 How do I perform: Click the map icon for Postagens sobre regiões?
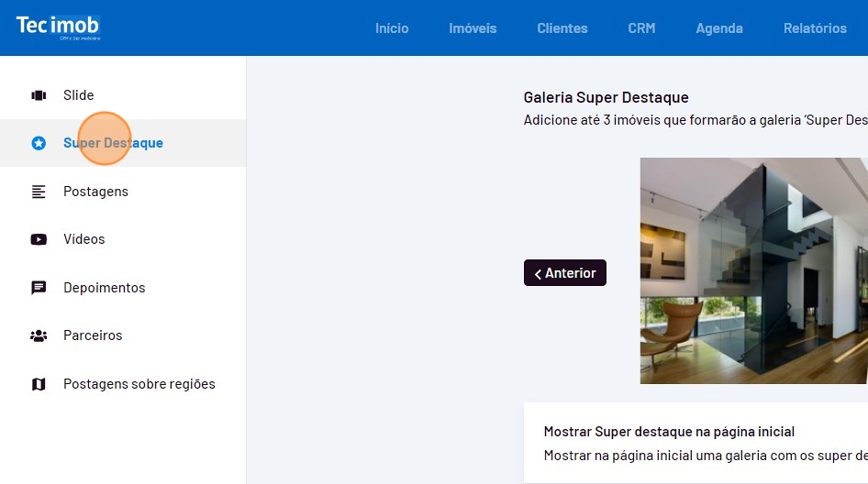click(x=39, y=384)
